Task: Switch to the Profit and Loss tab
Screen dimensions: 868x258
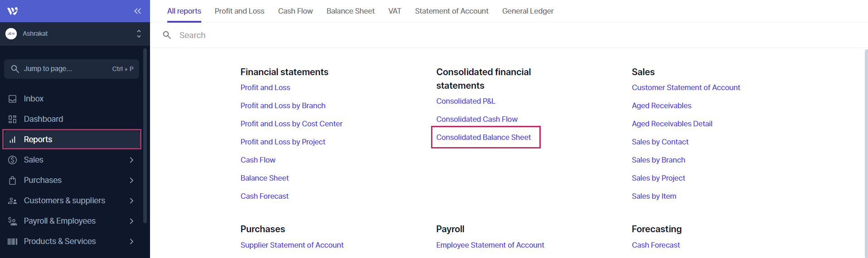Action: click(239, 11)
